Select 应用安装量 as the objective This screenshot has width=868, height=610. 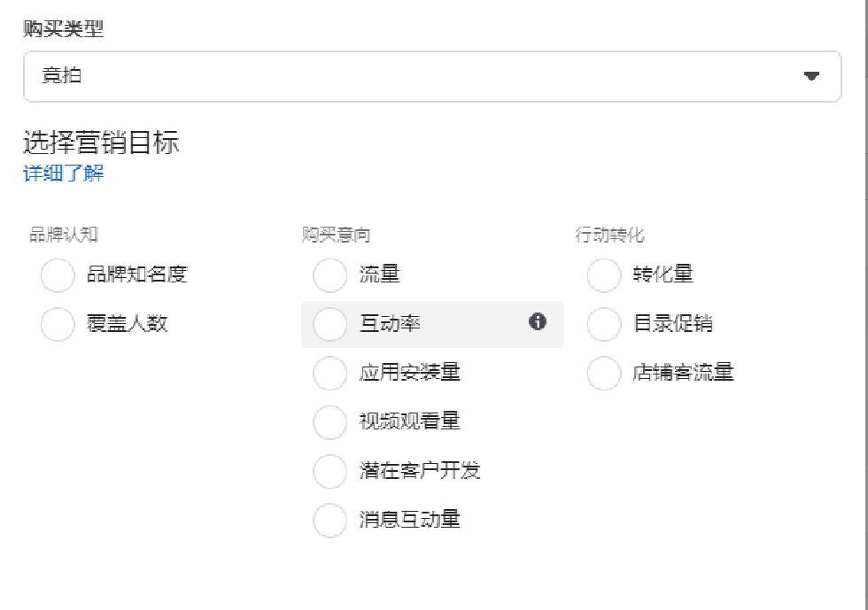329,374
